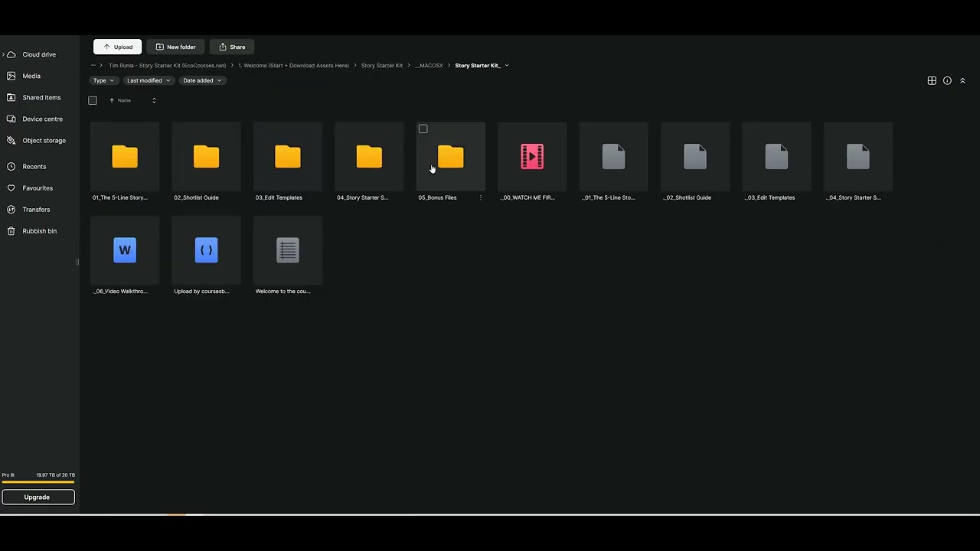Image resolution: width=980 pixels, height=551 pixels.
Task: Open the Last modified filter dropdown
Action: (x=149, y=80)
